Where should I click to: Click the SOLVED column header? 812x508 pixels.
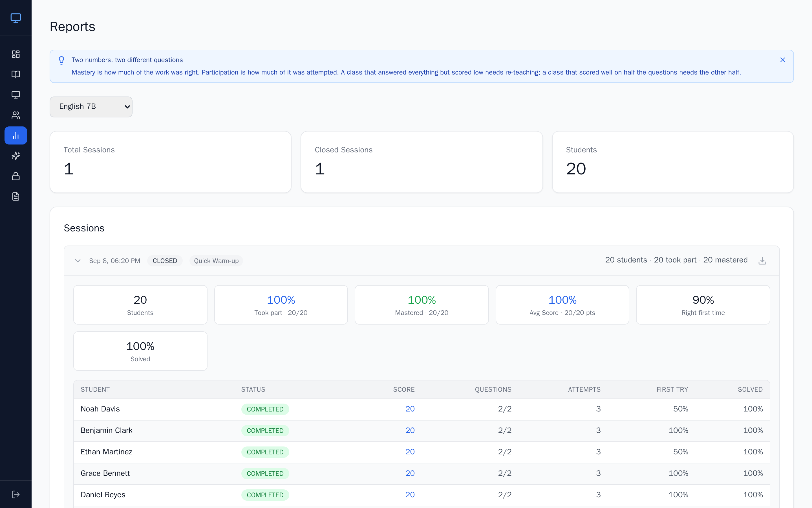[750, 389]
